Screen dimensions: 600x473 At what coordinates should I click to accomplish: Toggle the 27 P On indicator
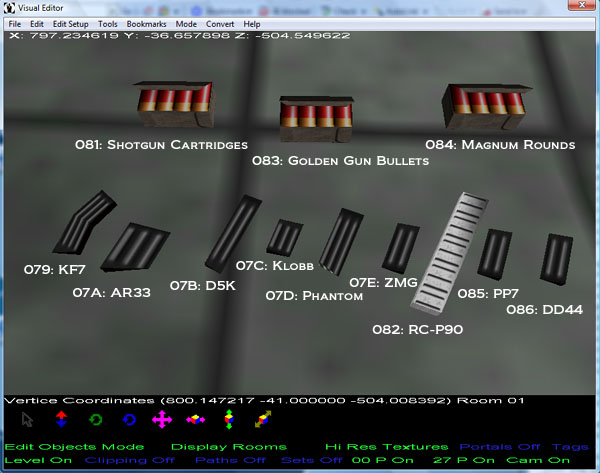(x=463, y=460)
